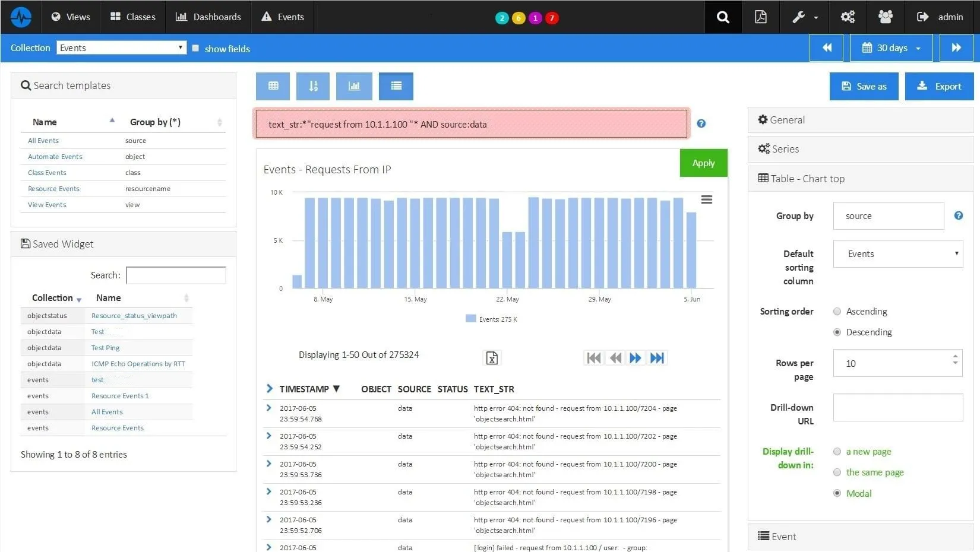
Task: Open the 30 days time range dropdown
Action: (891, 48)
